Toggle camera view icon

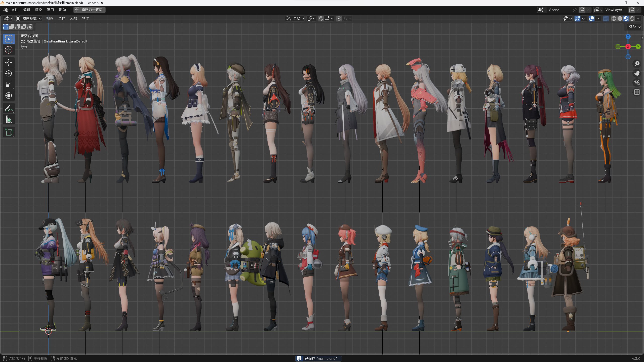[637, 83]
